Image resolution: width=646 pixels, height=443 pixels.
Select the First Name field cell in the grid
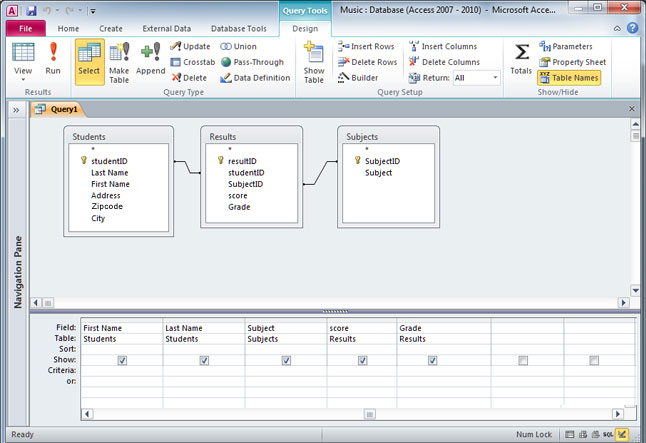(x=122, y=328)
